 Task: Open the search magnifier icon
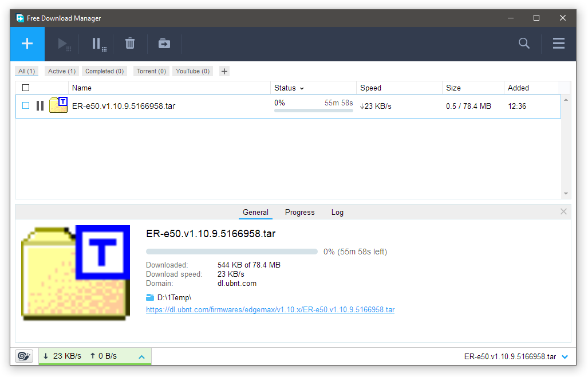click(x=524, y=44)
